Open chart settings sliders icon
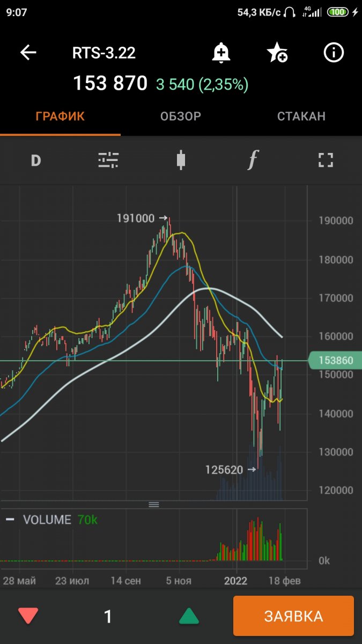The width and height of the screenshot is (362, 644). point(108,160)
